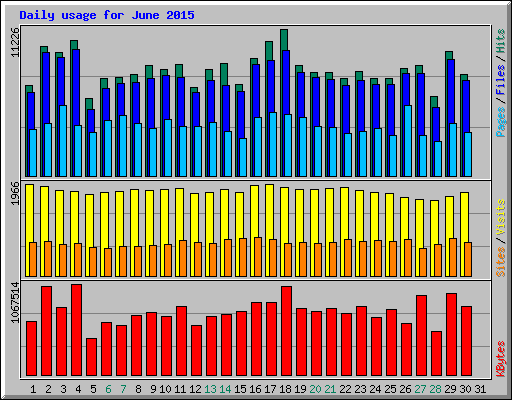Click the orange sites bar for day 27

pos(423,262)
